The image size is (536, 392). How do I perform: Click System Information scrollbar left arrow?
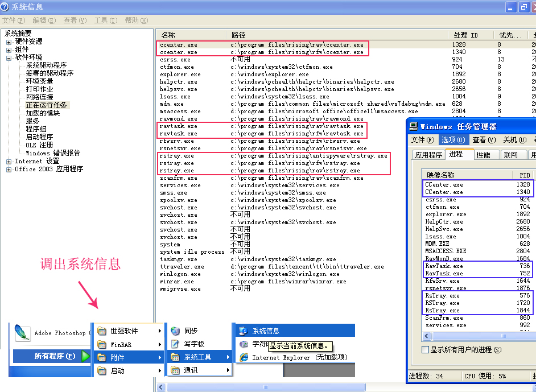[161, 387]
